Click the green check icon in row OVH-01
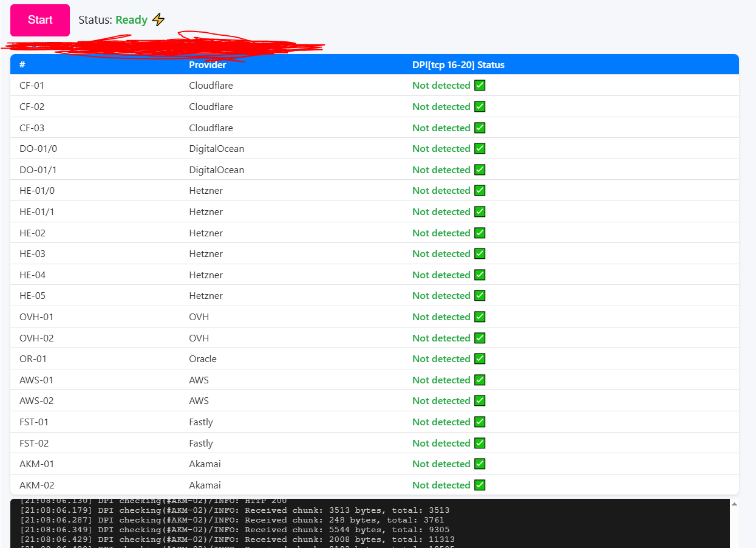The image size is (756, 548). (480, 317)
